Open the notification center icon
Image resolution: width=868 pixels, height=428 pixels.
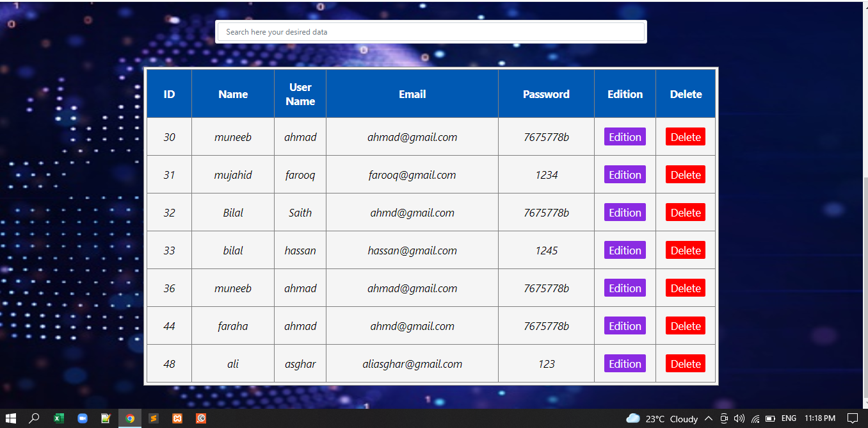coord(852,418)
